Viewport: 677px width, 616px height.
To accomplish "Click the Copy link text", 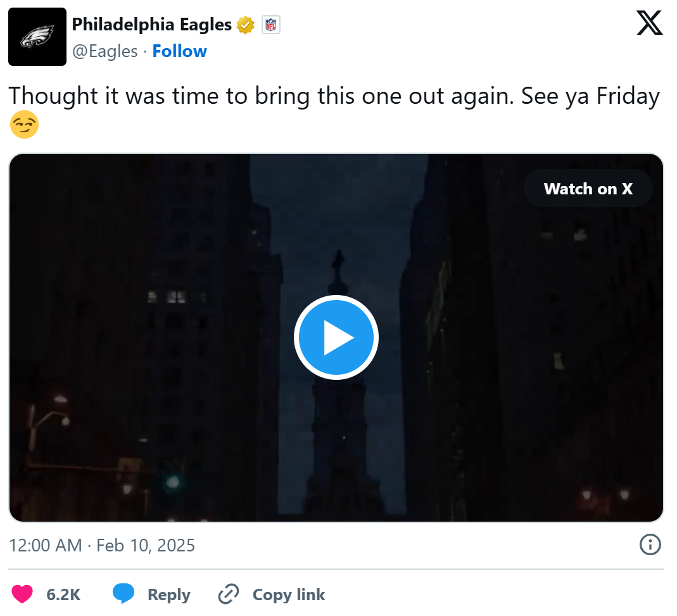I will click(288, 594).
